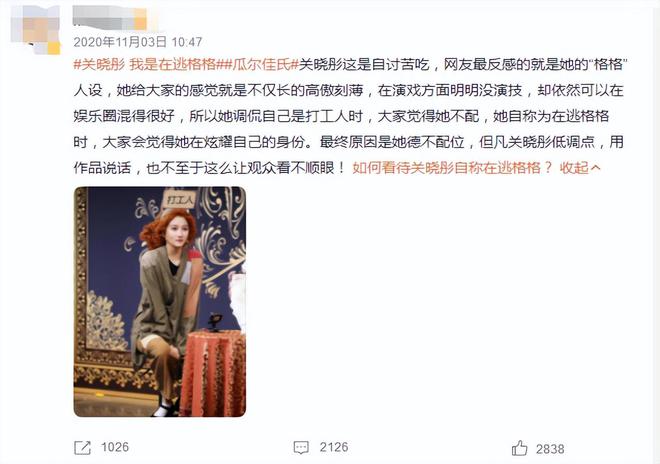Click the repost count 1026
The height and width of the screenshot is (464, 660).
click(x=115, y=447)
